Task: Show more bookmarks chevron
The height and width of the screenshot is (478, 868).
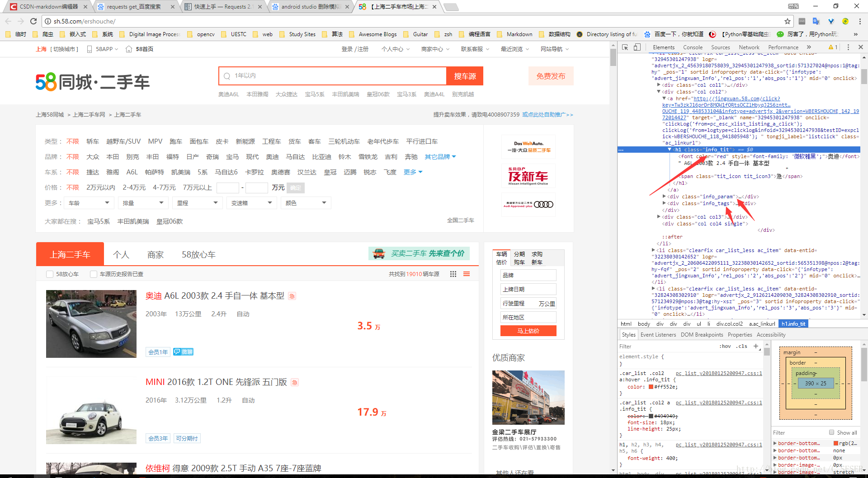Action: (856, 34)
